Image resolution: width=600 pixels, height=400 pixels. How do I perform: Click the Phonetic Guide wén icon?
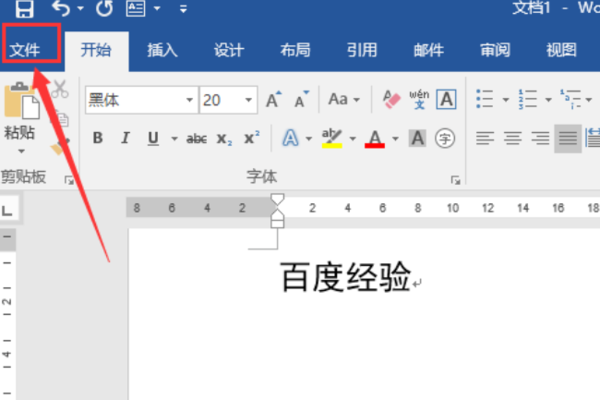point(419,100)
